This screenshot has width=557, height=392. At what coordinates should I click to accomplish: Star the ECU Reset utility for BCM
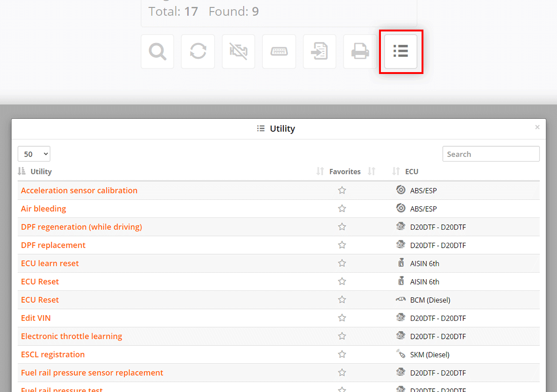(342, 300)
